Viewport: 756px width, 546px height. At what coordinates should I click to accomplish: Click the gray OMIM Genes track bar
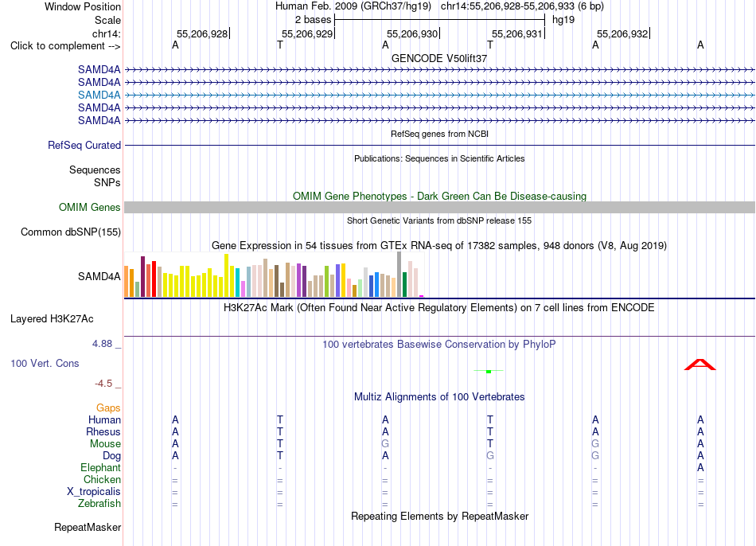pos(439,208)
